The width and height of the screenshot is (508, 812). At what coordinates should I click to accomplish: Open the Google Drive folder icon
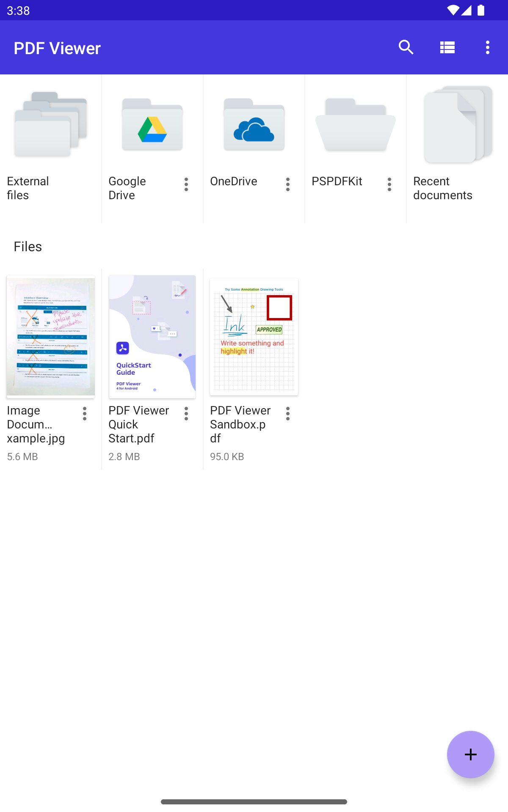tap(152, 124)
